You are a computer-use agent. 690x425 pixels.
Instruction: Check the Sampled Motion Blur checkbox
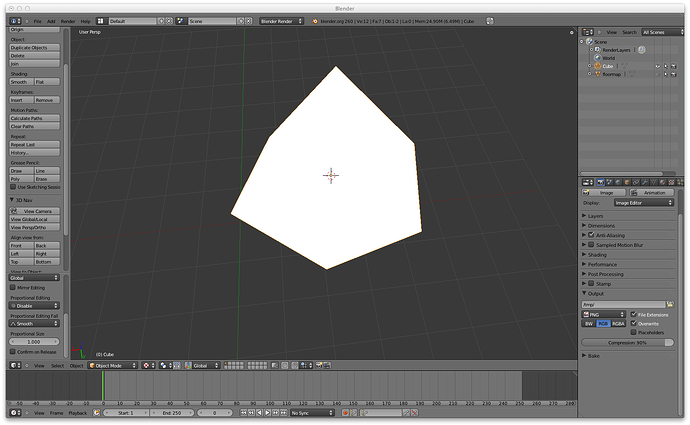click(x=591, y=245)
